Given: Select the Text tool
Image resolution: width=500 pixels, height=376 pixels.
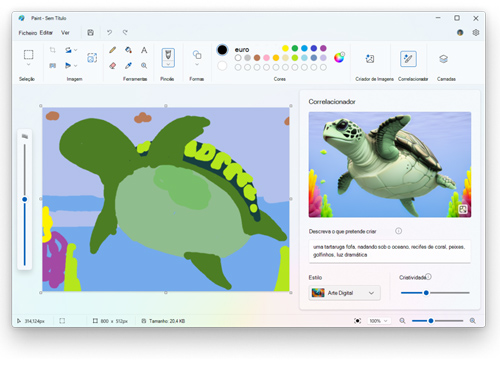Looking at the screenshot, I should pyautogui.click(x=144, y=50).
